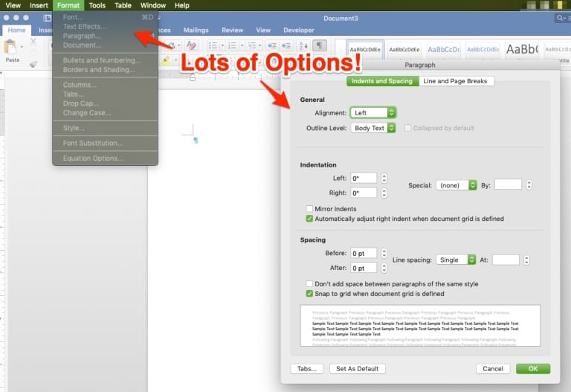
Task: Click the Cut scissors icon
Action: [x=33, y=41]
